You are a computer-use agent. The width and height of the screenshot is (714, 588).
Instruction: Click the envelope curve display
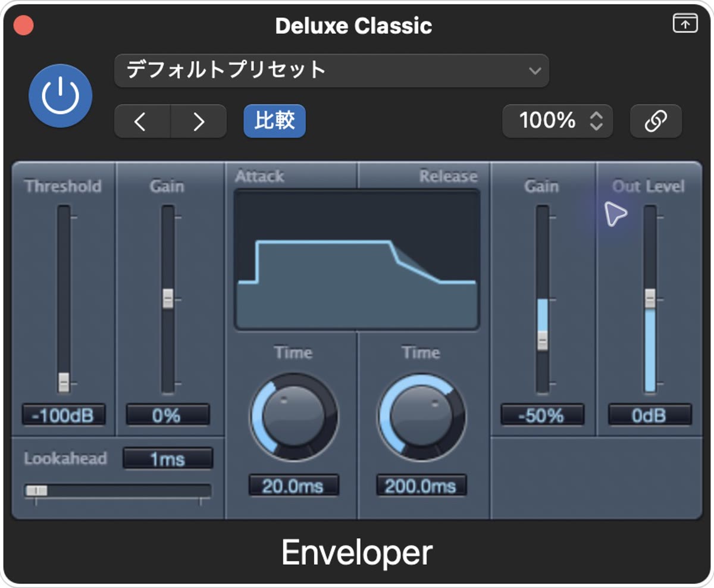[357, 259]
